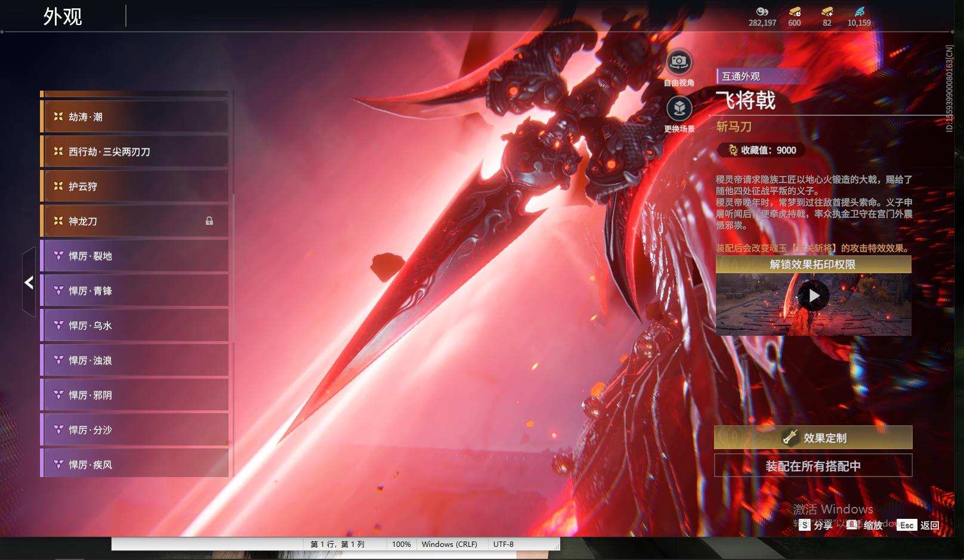Click the 100% zoom level in status bar
The image size is (964, 560).
401,544
